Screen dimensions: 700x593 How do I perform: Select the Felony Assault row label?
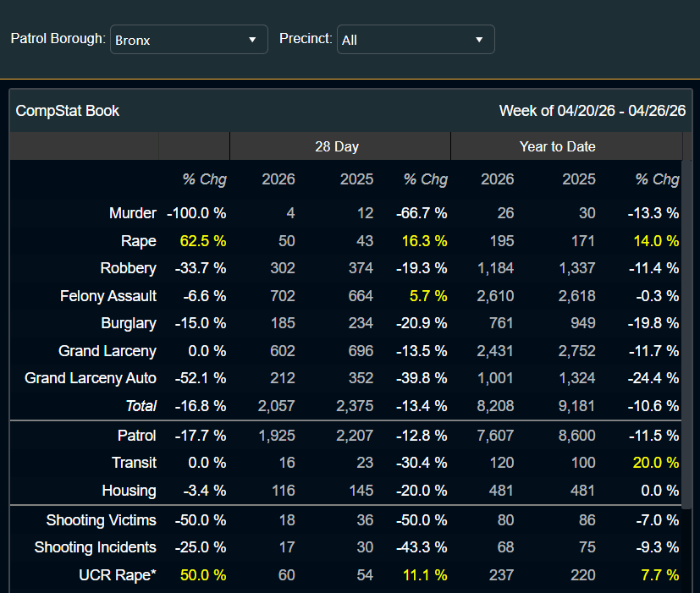108,296
